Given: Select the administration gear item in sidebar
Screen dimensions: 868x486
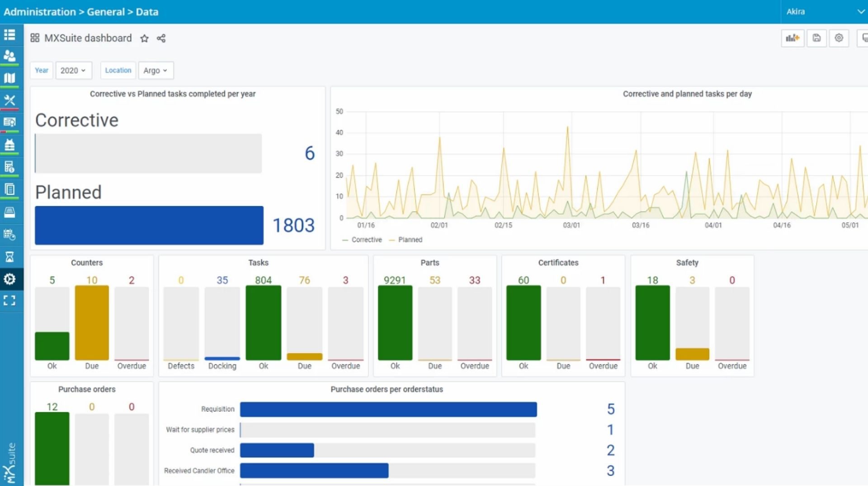Looking at the screenshot, I should (9, 279).
